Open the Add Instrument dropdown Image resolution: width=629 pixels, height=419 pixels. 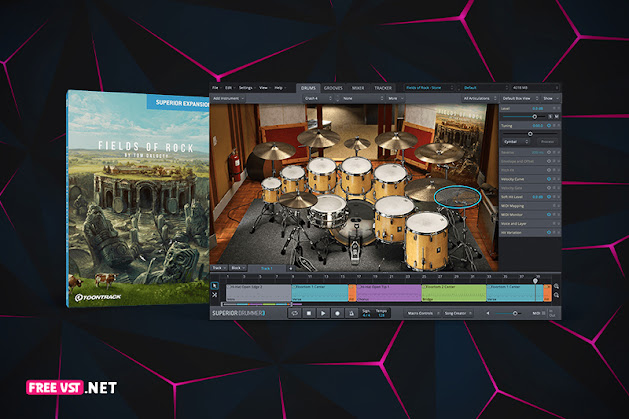click(228, 98)
